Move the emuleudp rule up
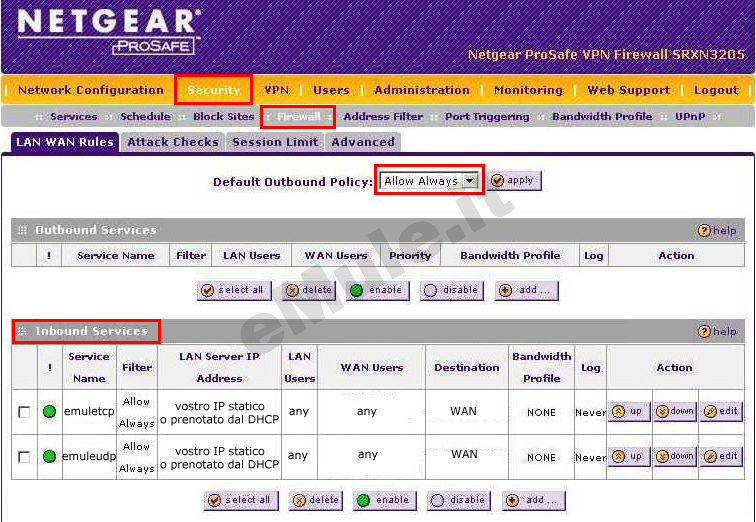756x522 pixels. pos(629,456)
